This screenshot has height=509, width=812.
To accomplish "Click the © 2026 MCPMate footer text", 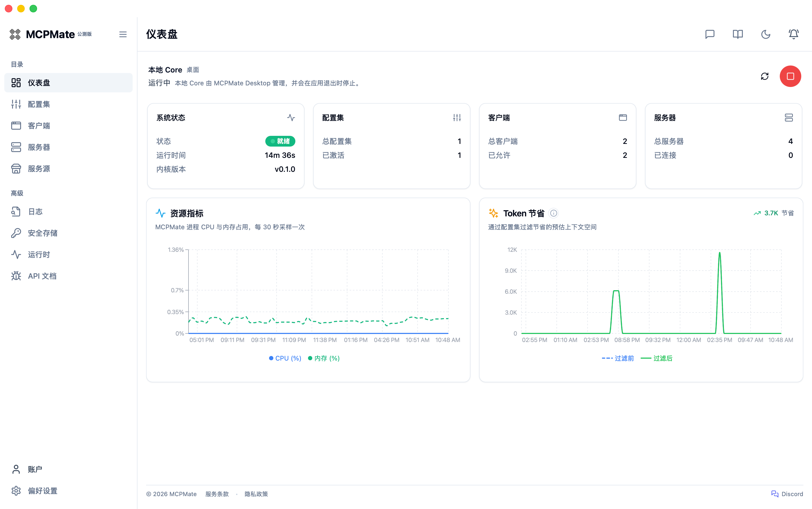I will (x=171, y=494).
